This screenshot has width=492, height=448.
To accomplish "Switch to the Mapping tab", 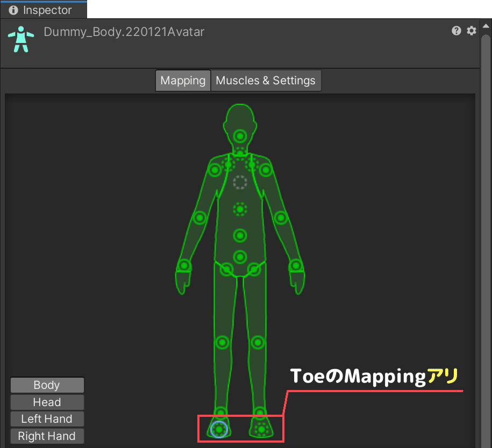I will pos(183,80).
